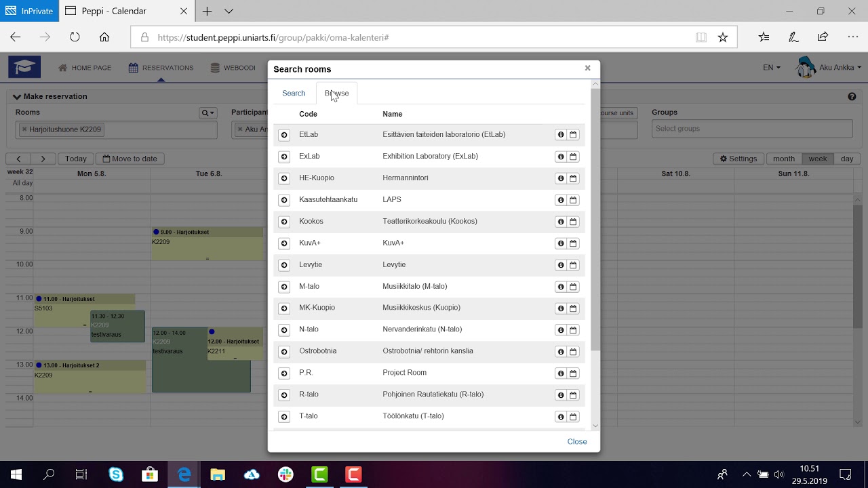Image resolution: width=868 pixels, height=488 pixels.
Task: Open calendar for the EtLab room
Action: (573, 135)
